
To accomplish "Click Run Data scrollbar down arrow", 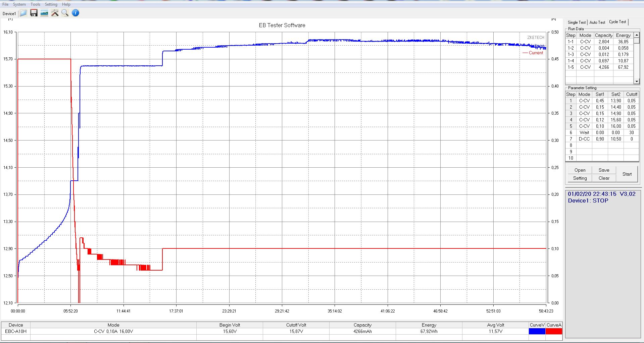I will (637, 81).
